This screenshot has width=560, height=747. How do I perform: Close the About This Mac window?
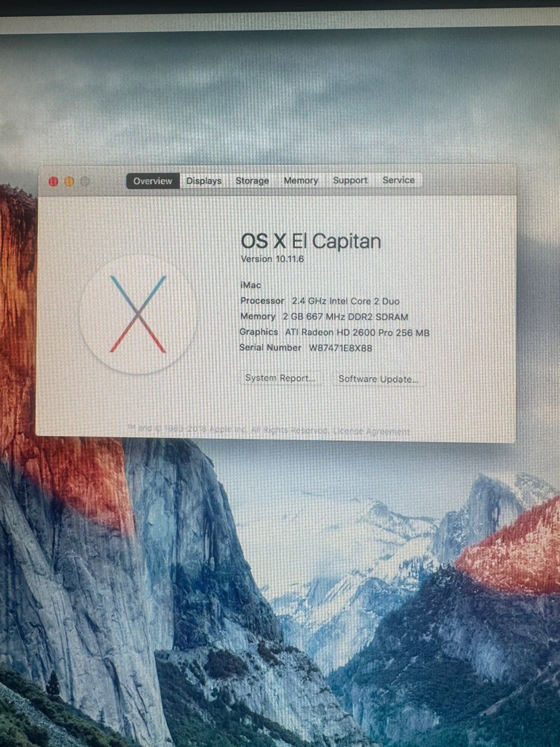[x=53, y=181]
